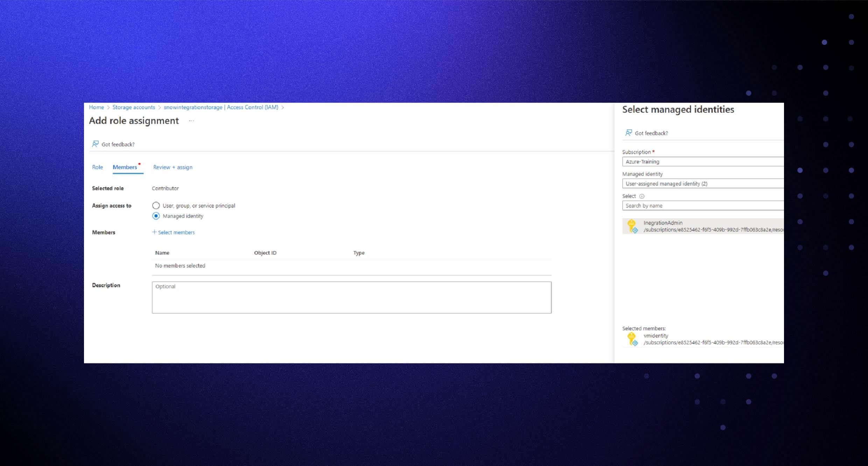Click the Optional description text box

coord(351,297)
